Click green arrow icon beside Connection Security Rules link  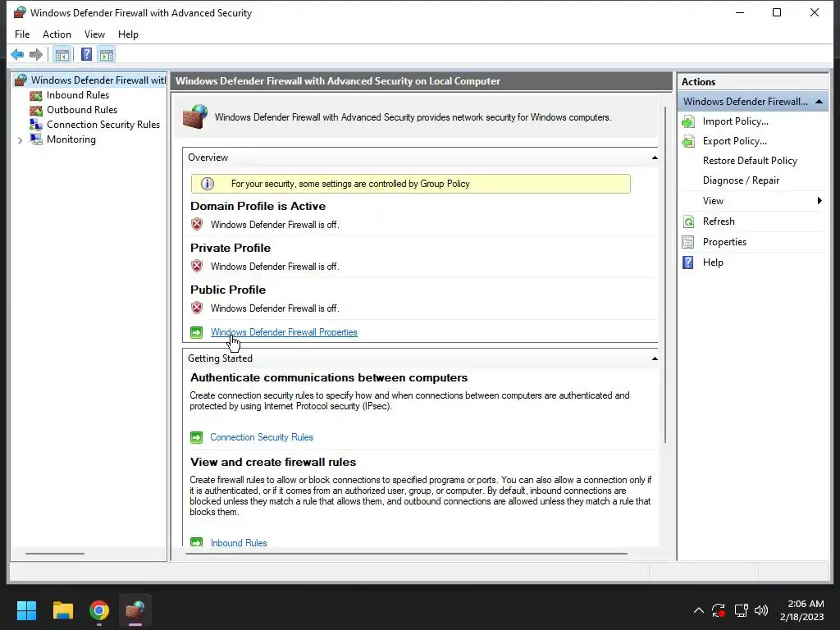(x=197, y=438)
